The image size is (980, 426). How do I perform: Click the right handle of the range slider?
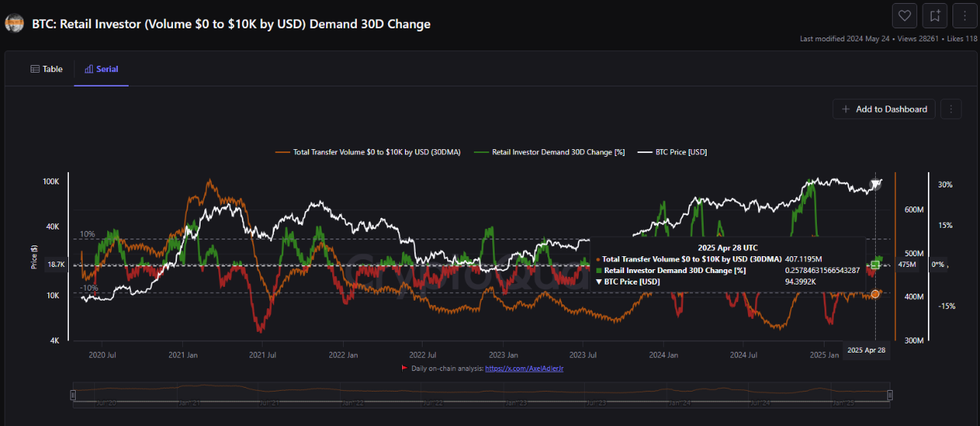point(890,395)
